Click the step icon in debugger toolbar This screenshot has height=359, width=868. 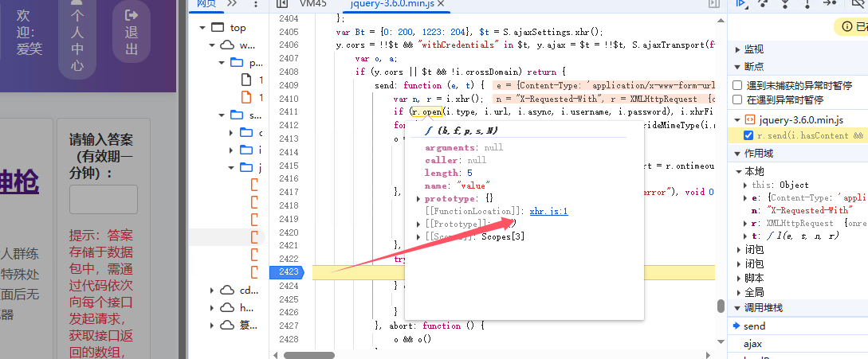[x=829, y=3]
